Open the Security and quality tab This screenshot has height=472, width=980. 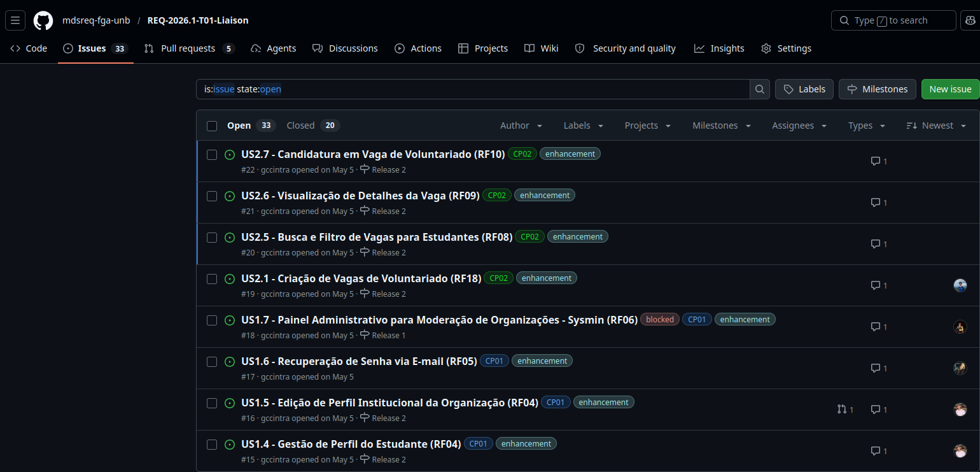(x=625, y=48)
